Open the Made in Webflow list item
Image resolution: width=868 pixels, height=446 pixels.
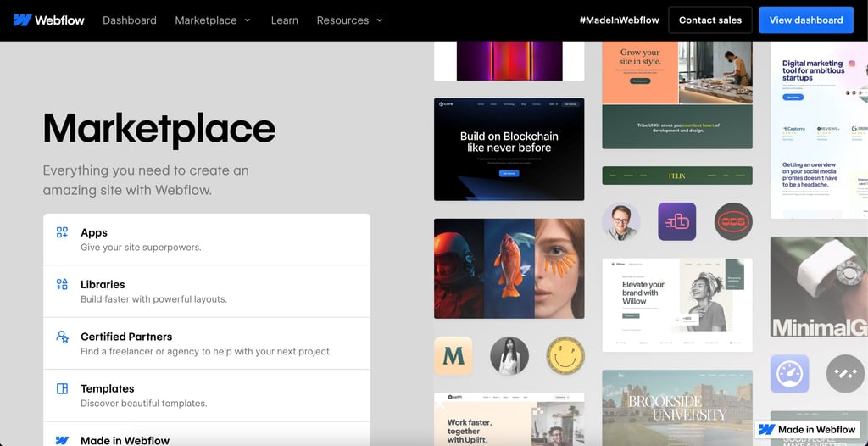[x=207, y=434]
